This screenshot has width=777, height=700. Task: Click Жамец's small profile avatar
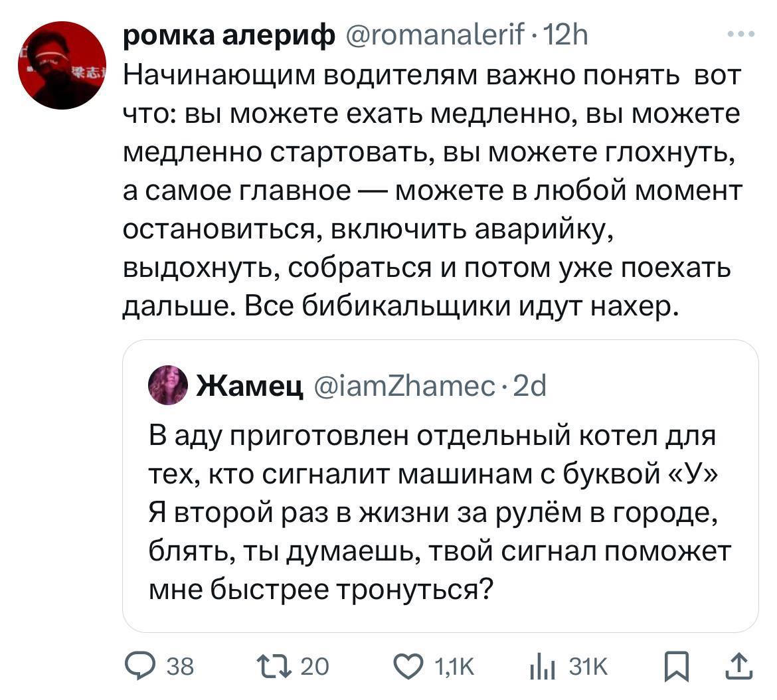pos(167,385)
